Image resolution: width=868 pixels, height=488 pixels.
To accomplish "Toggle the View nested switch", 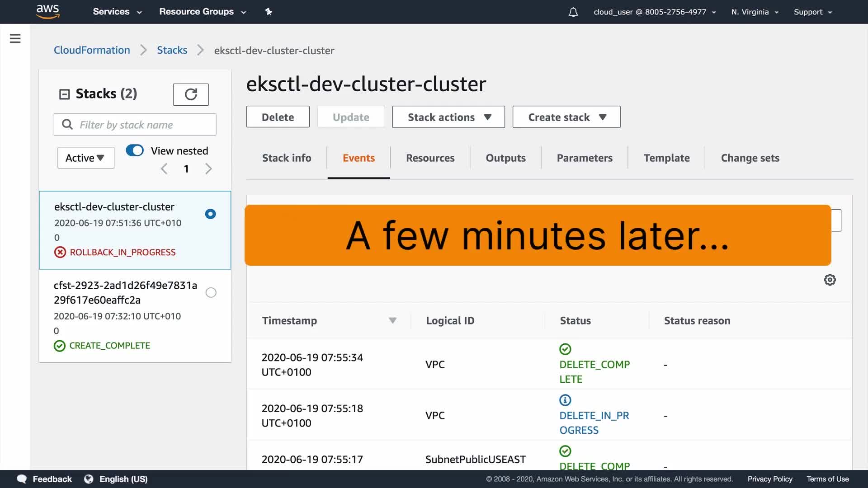I will click(135, 150).
